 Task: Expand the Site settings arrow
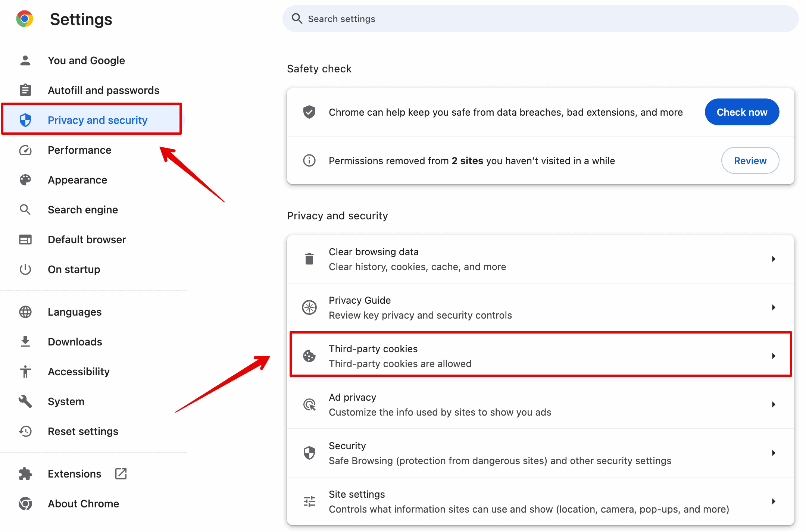click(x=774, y=501)
